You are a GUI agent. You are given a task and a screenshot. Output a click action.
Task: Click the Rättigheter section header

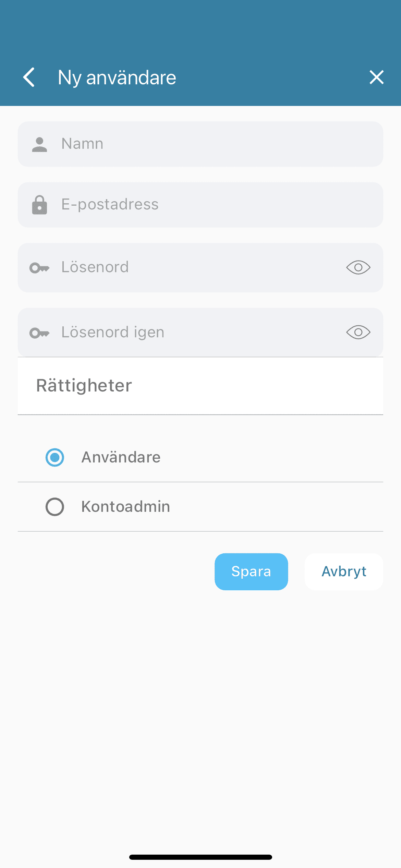point(84,386)
